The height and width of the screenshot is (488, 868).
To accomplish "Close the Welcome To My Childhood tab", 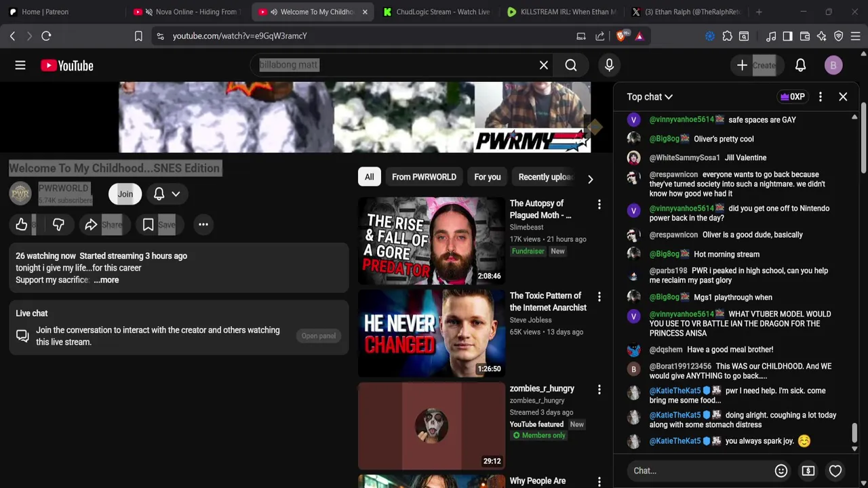I will click(365, 12).
